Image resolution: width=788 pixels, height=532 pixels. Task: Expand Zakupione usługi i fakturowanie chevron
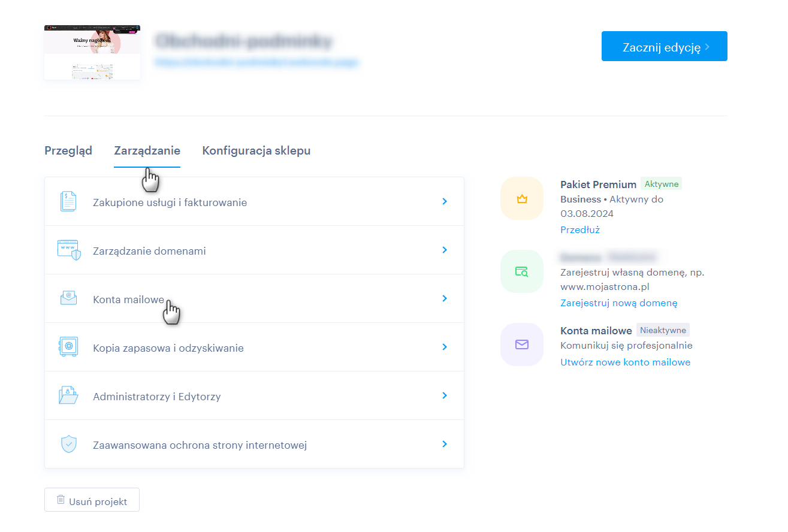445,201
